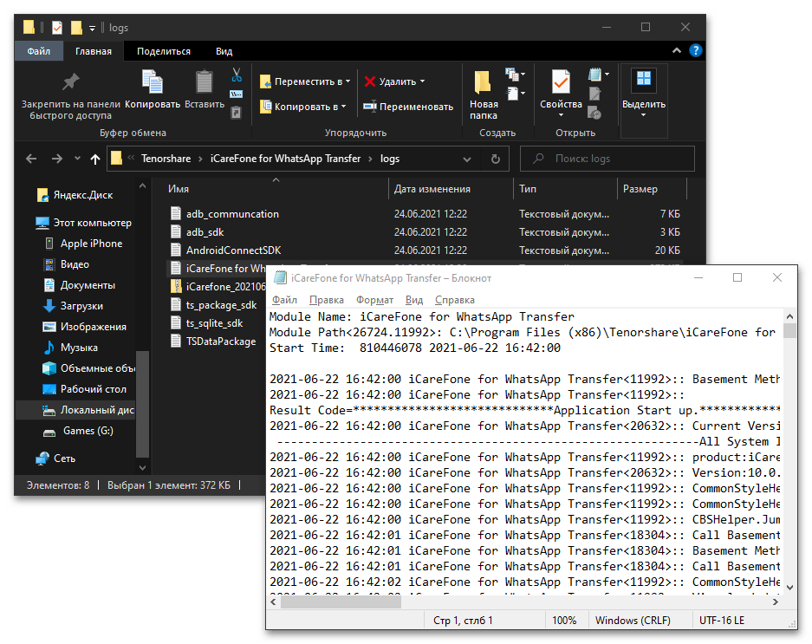Open Notepad Формат menu
Viewport: 812px width, 644px height.
(x=374, y=300)
